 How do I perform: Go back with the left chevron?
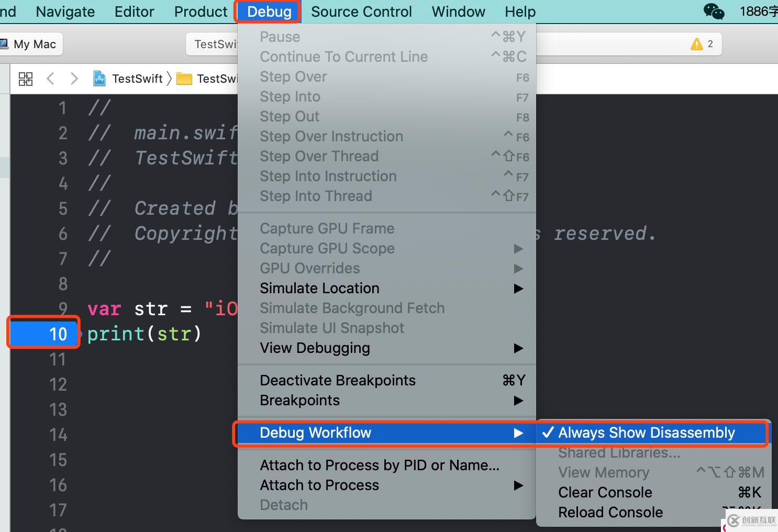(50, 79)
